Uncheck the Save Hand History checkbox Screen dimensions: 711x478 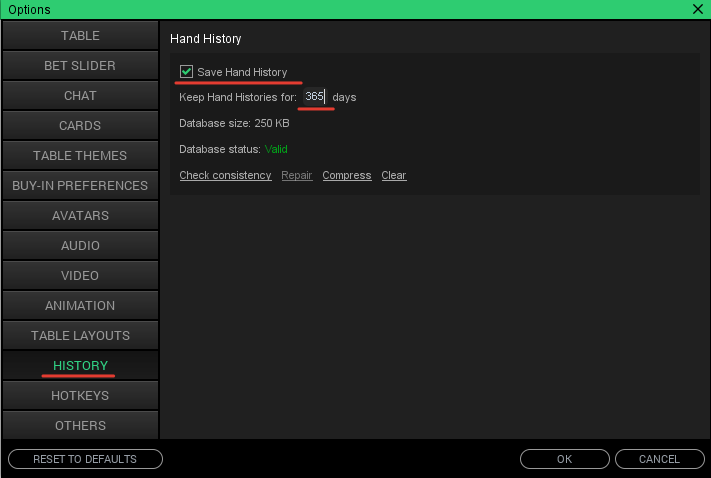coord(187,72)
